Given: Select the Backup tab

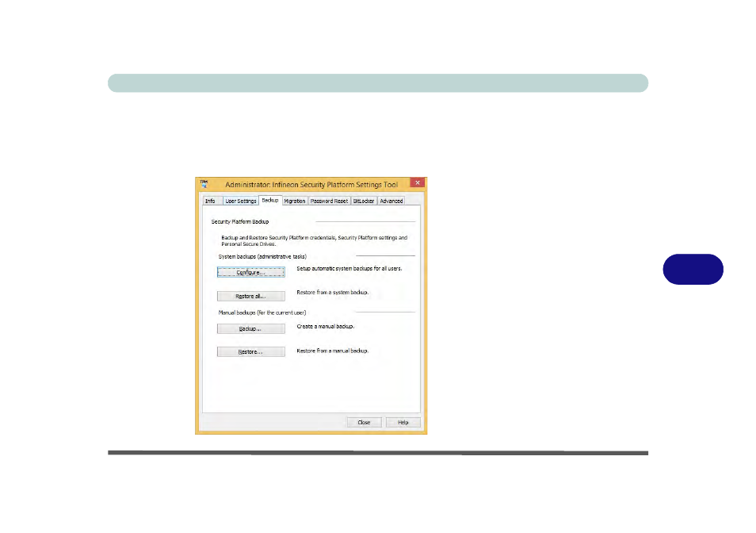Looking at the screenshot, I should (x=270, y=200).
